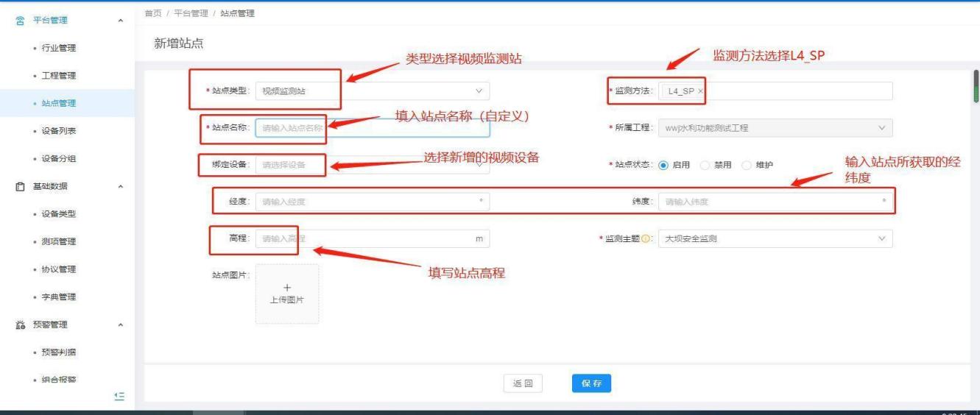Click the 保存 button
The image size is (980, 415).
(591, 383)
